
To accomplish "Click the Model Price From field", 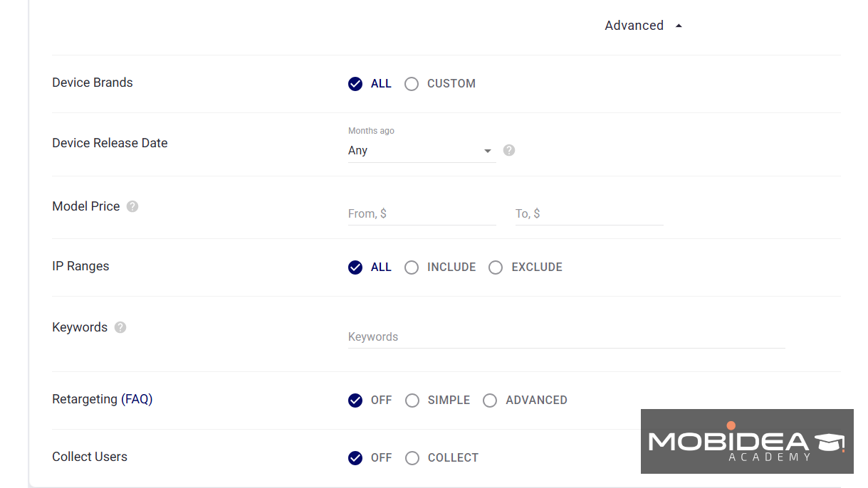I will point(421,213).
